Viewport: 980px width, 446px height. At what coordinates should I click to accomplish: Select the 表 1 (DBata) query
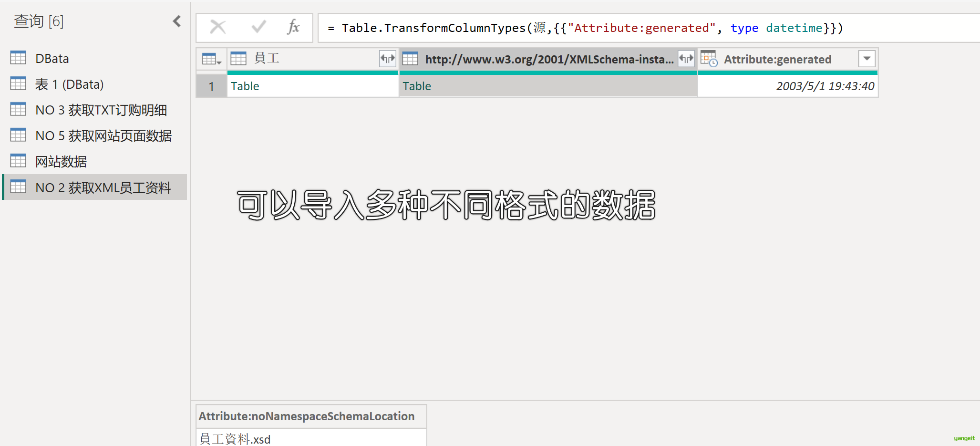click(69, 84)
